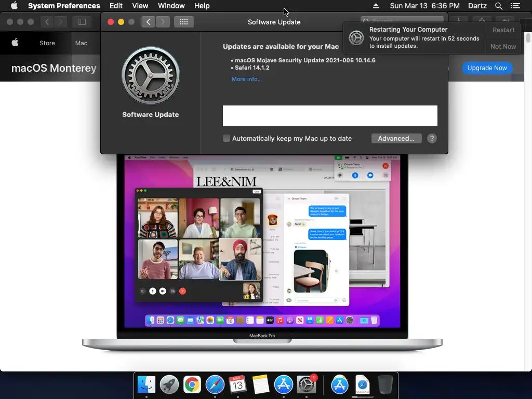Screen dimensions: 532x399
Task: Open Google Chrome from the Dock
Action: tap(192, 385)
